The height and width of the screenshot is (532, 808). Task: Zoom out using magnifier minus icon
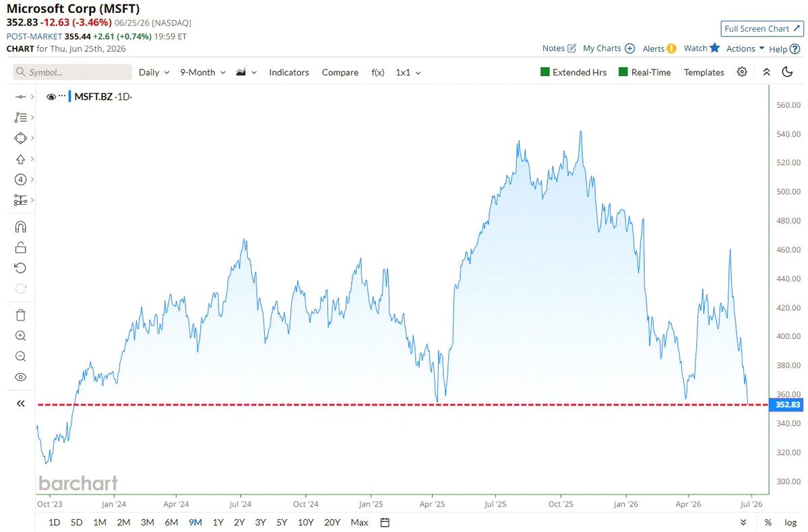coord(21,356)
